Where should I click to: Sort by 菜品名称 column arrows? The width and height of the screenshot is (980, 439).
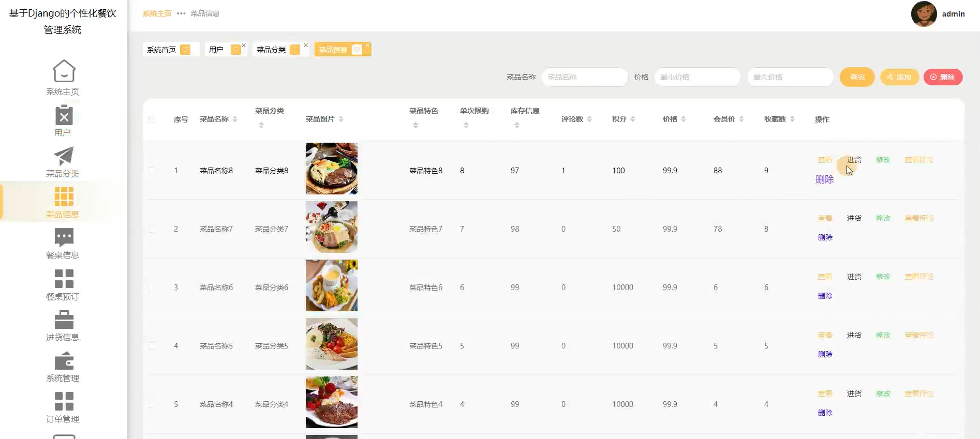(235, 119)
